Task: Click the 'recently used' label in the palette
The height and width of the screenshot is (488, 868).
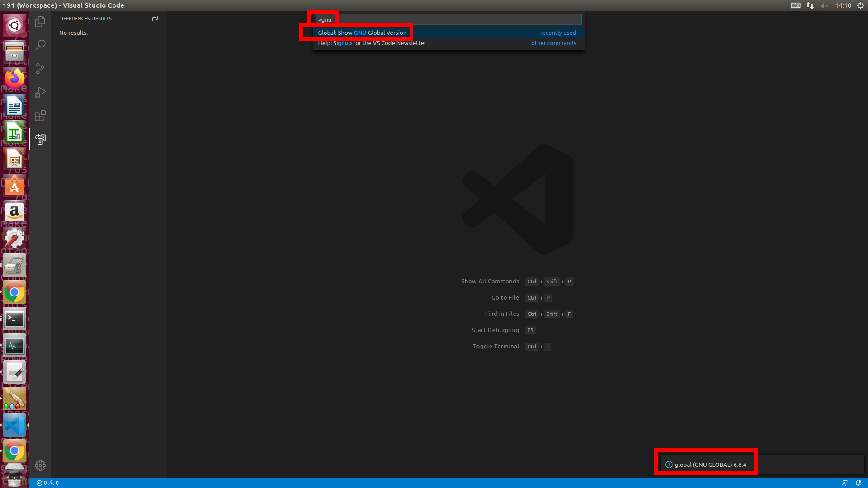Action: [x=558, y=33]
